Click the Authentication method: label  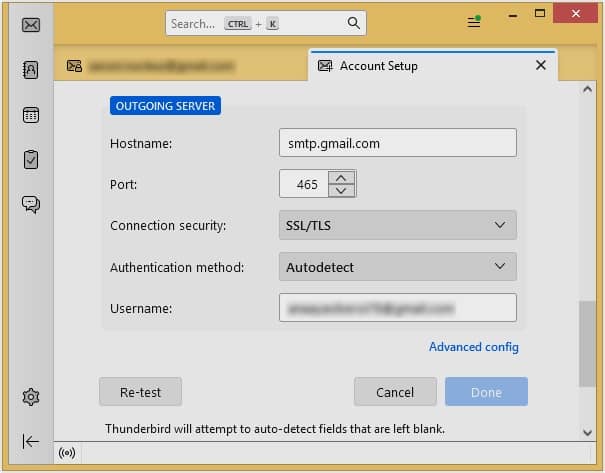coord(177,267)
